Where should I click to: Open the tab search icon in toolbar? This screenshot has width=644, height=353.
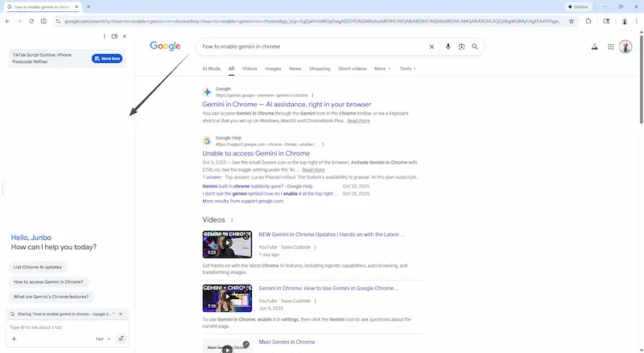tap(606, 21)
